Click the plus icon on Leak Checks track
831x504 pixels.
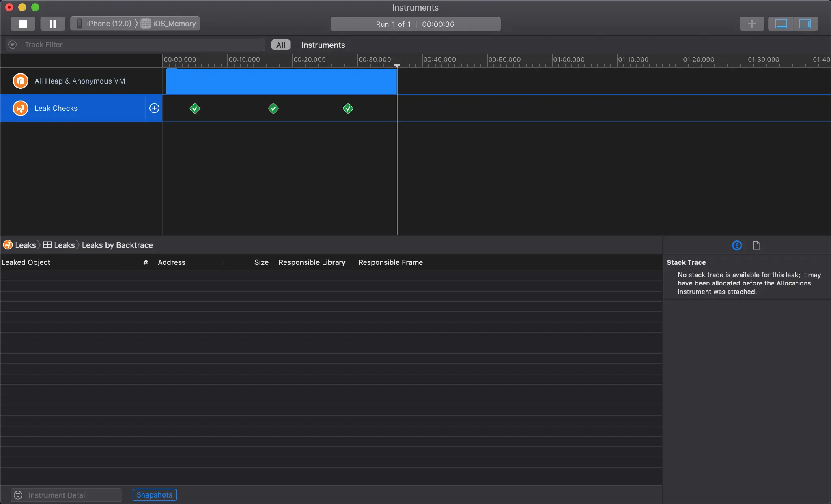(154, 108)
